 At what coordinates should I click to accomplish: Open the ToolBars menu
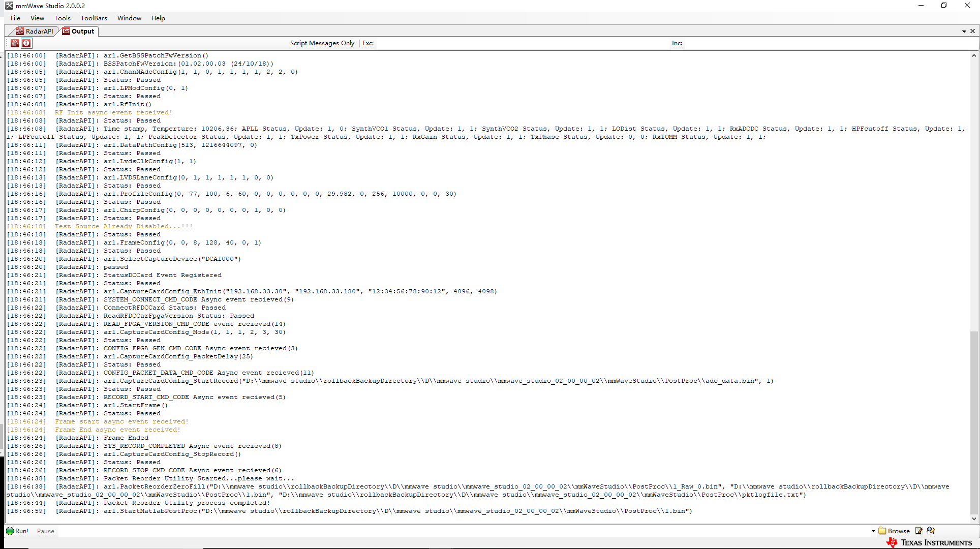click(x=94, y=18)
